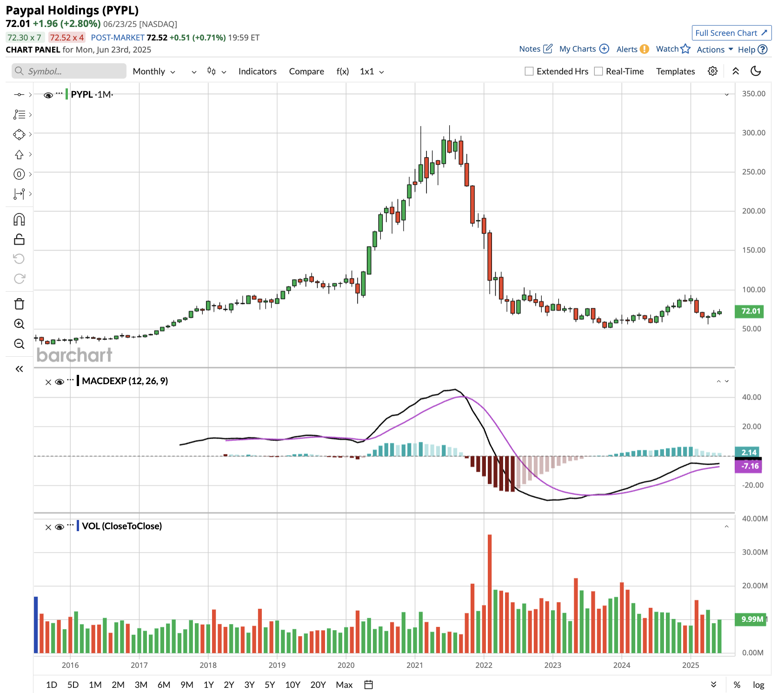Open the bar type candlestick selector

click(217, 71)
